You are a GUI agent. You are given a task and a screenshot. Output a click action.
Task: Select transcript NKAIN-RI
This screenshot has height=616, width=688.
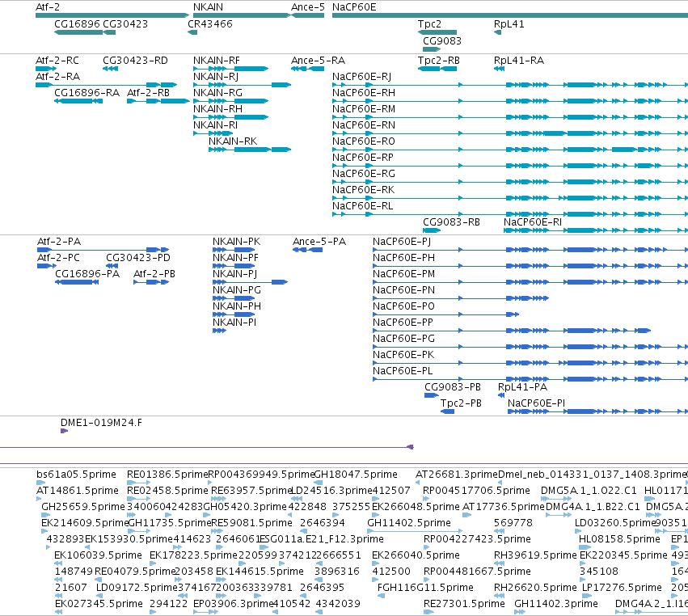click(215, 125)
